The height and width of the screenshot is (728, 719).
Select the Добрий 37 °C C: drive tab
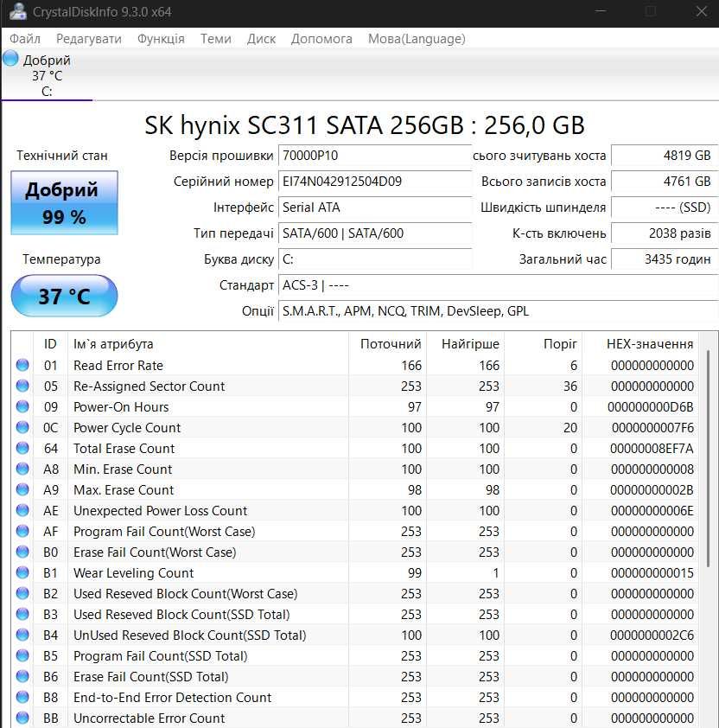click(x=47, y=74)
